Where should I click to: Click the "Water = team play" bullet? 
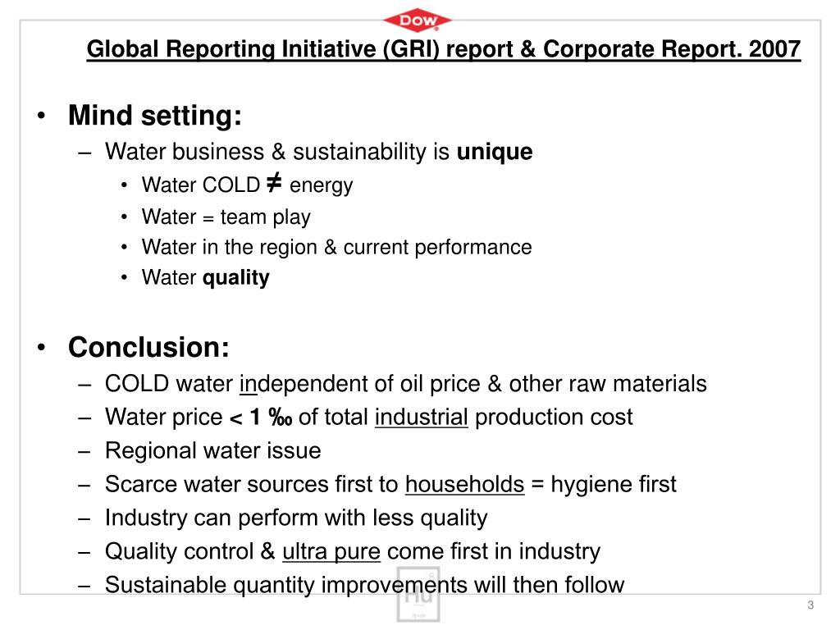tap(226, 217)
